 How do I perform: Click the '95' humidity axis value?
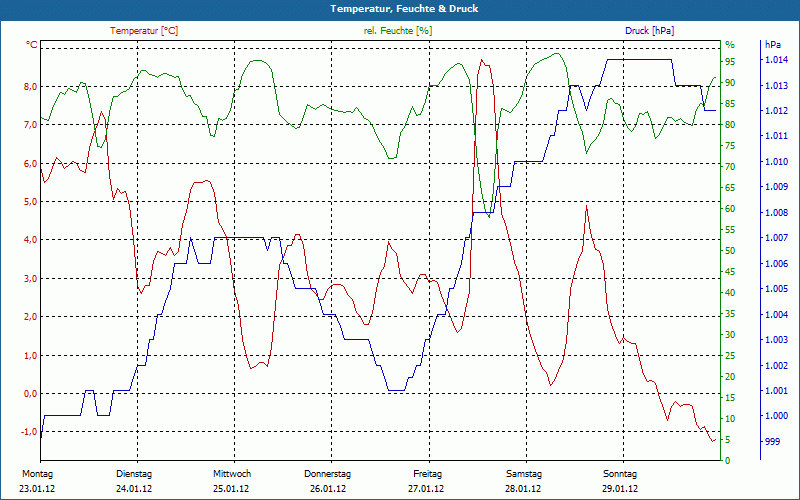(730, 62)
